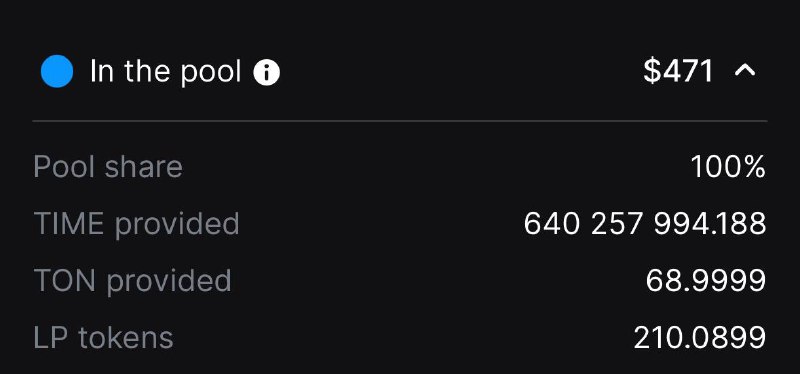Collapse the In the pool section chevron

(745, 71)
